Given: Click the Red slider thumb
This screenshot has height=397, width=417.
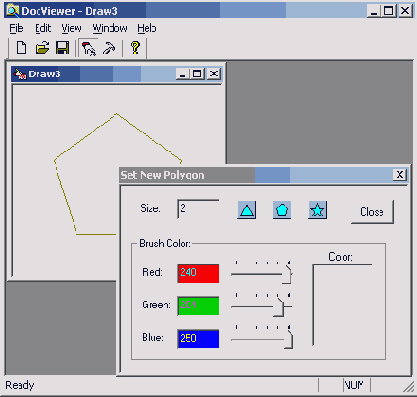Looking at the screenshot, I should 287,274.
